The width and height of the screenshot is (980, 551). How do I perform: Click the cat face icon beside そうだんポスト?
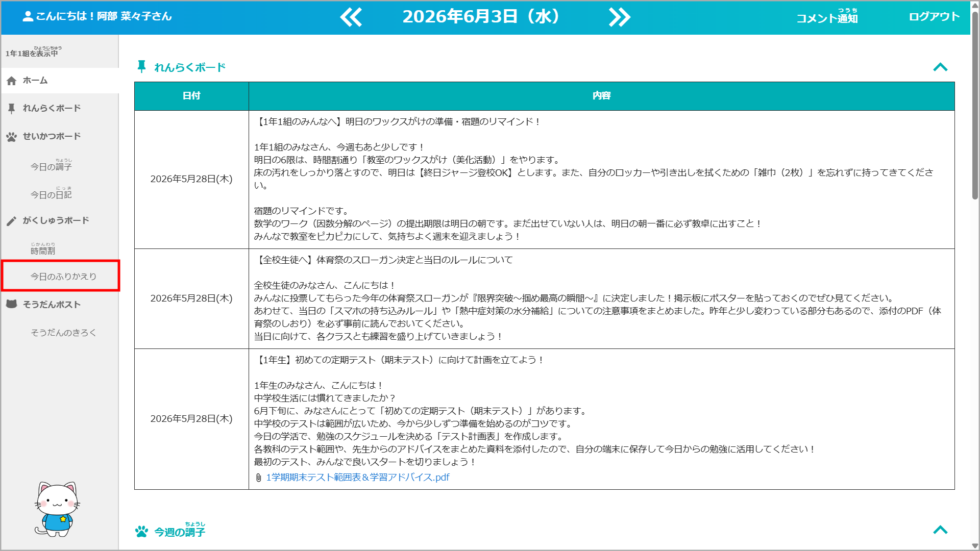[x=12, y=304]
